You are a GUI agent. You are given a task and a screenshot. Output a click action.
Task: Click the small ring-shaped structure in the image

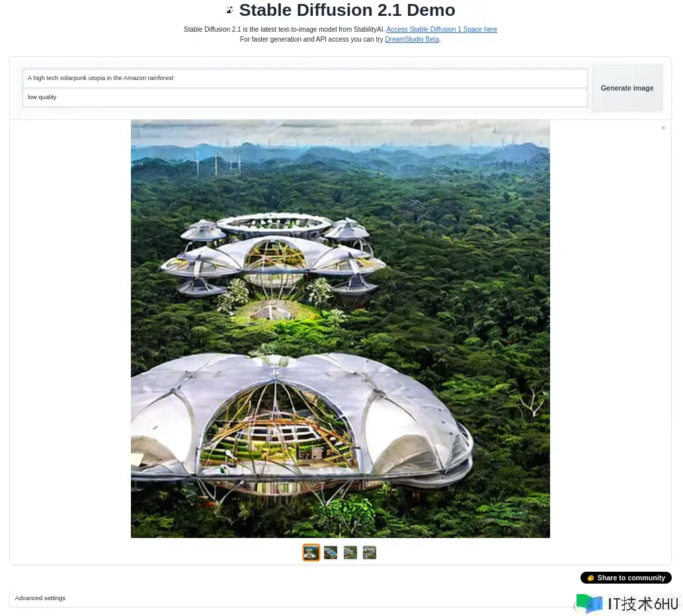pos(274,224)
